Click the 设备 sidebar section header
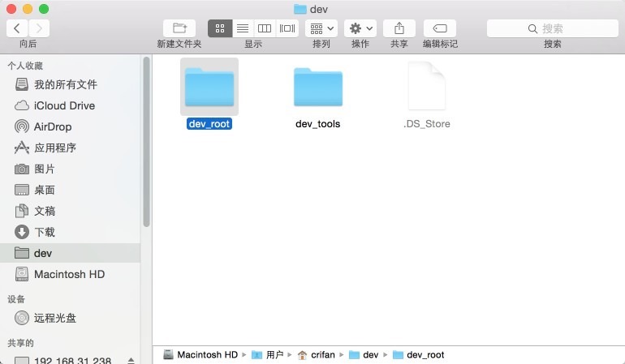Image resolution: width=625 pixels, height=364 pixels. point(16,299)
